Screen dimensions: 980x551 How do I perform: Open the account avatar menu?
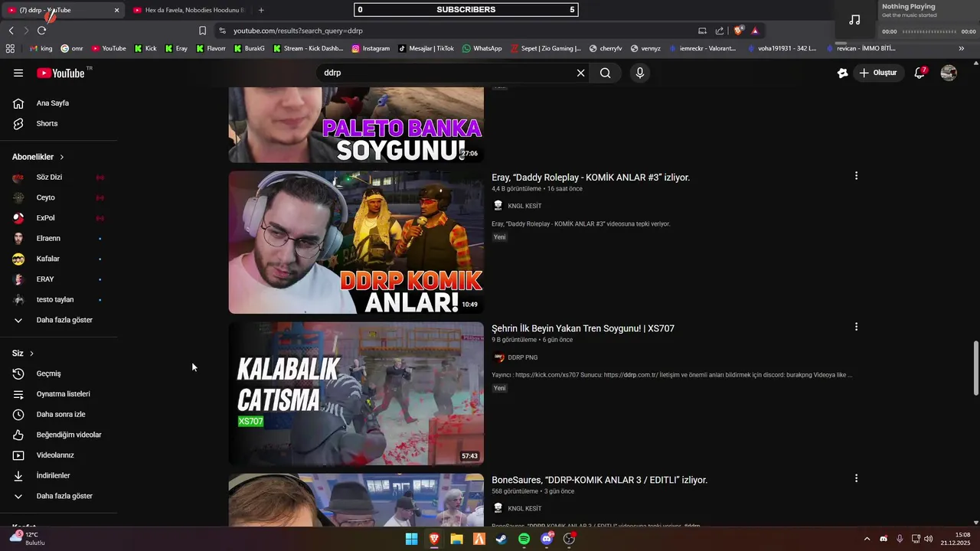(x=949, y=73)
